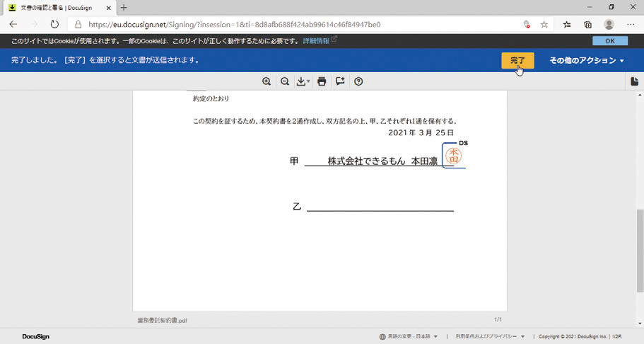Reload the browser page
Viewport: 644px width, 344px height.
(54, 24)
